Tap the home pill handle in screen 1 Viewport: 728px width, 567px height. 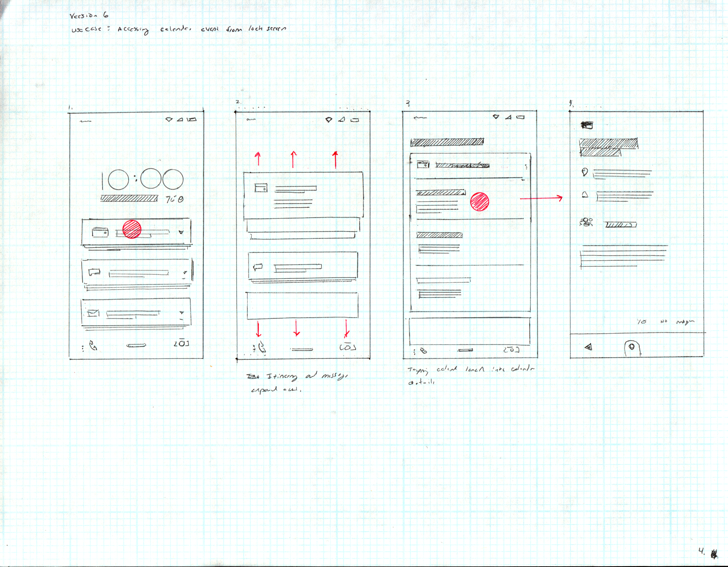(136, 346)
